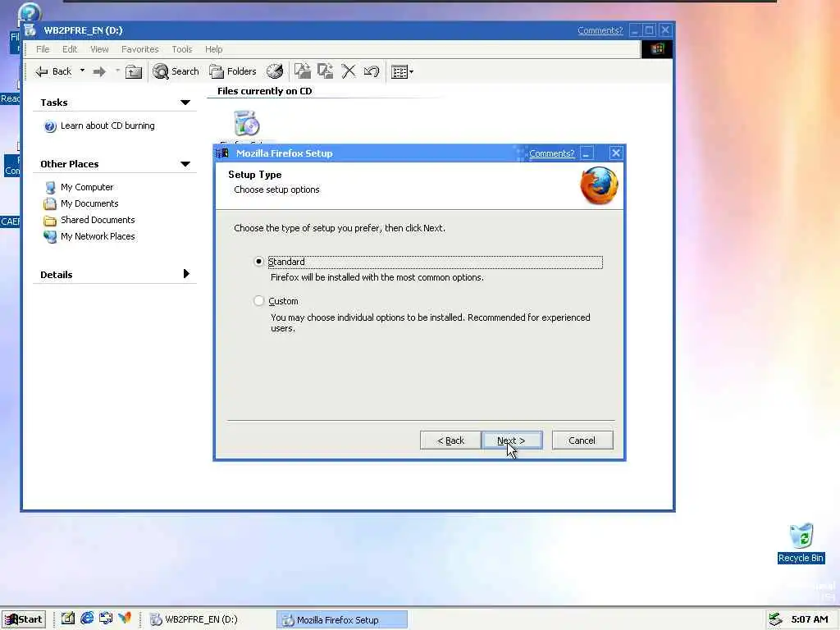Click the Windows logo throbber icon
840x630 pixels.
(x=657, y=49)
